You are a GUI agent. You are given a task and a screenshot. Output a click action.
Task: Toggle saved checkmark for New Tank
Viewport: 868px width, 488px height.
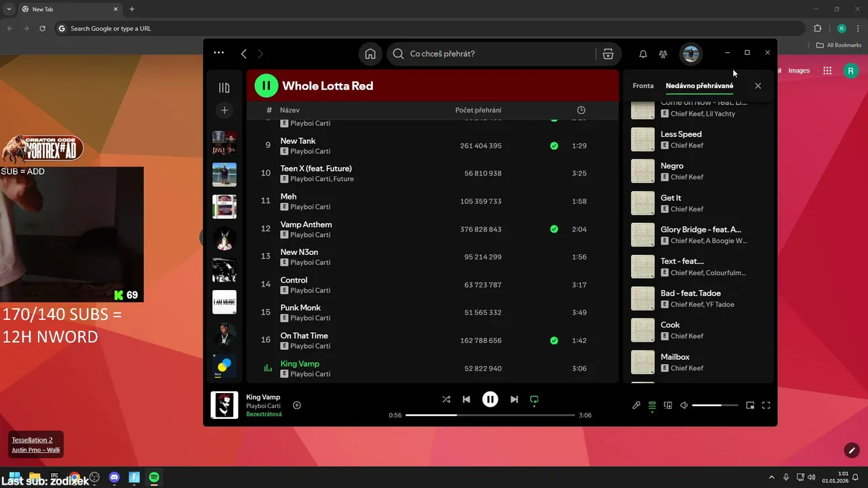click(x=554, y=146)
